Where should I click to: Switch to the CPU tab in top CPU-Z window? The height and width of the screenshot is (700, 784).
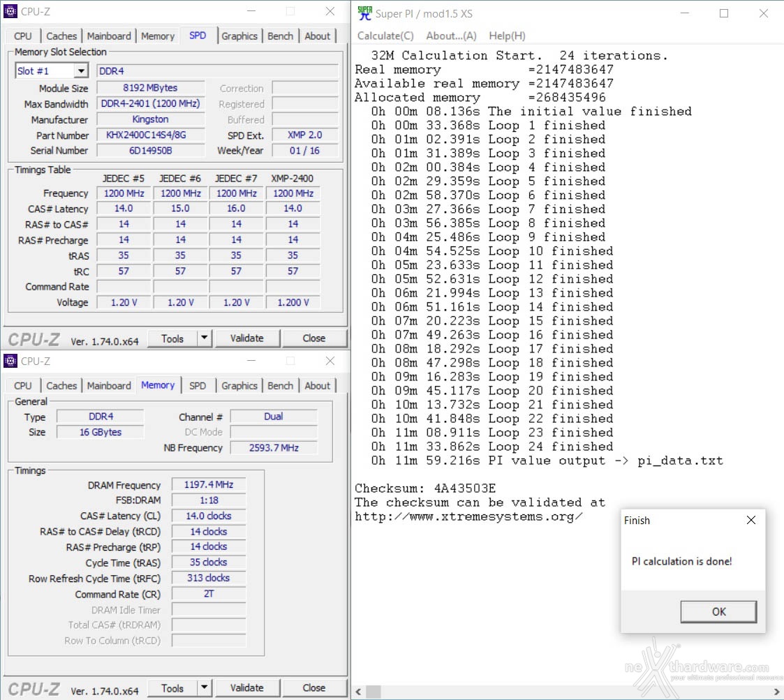coord(22,36)
